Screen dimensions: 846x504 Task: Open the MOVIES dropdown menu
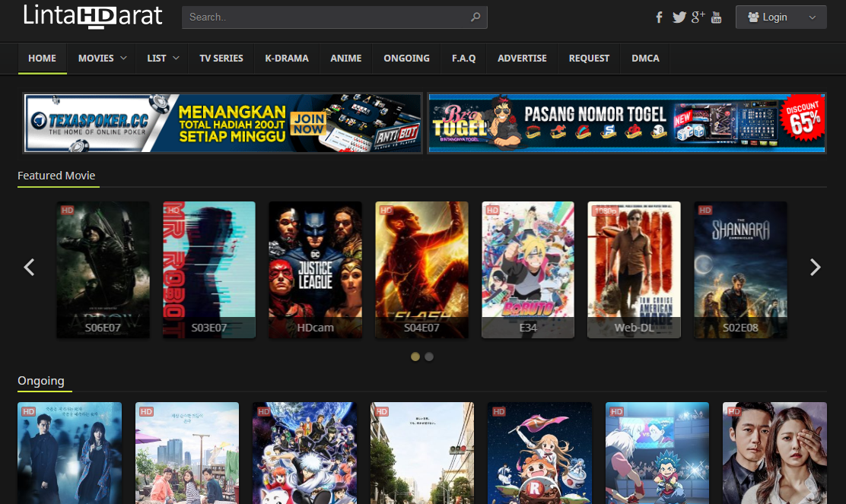(x=101, y=58)
